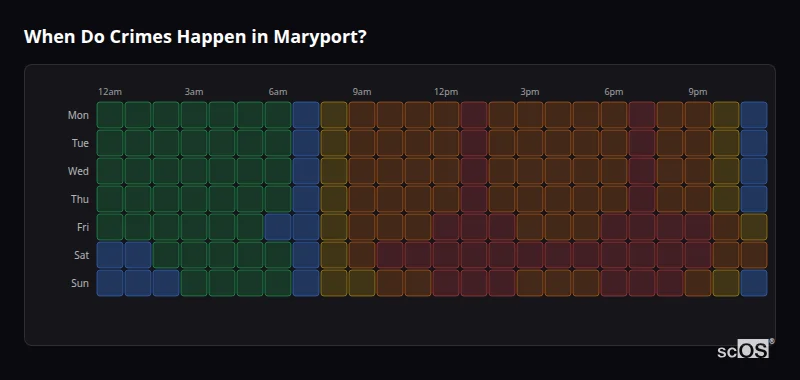
Task: Select the blue Monday 11pm cell
Action: (x=754, y=115)
